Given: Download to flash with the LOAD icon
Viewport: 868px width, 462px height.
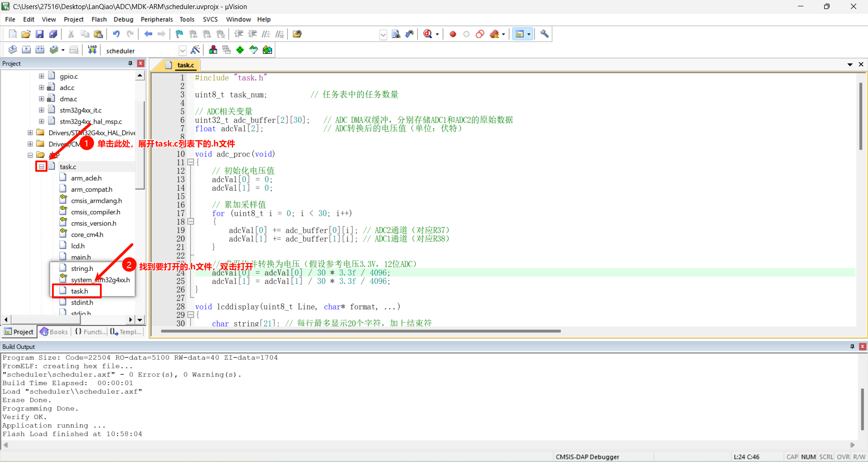Looking at the screenshot, I should (92, 50).
